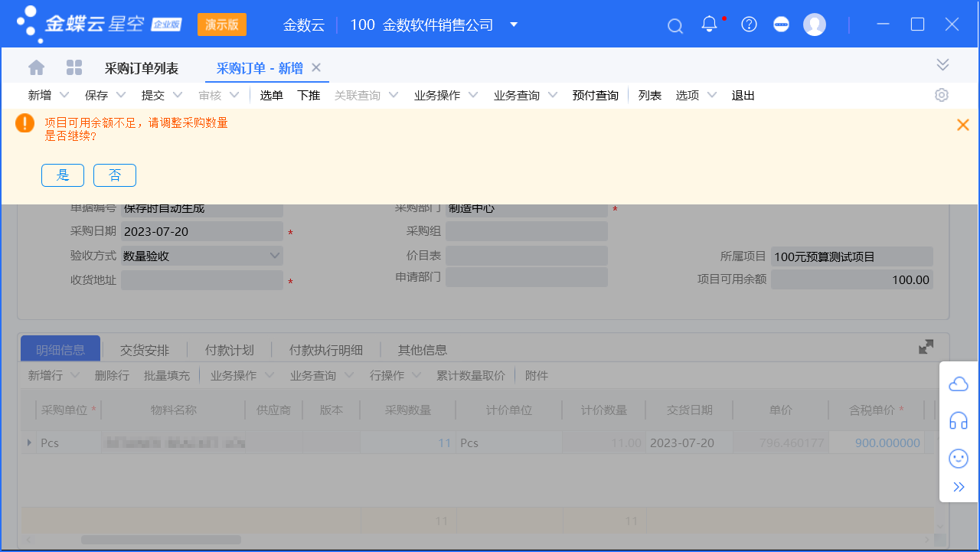Click 累计数量取价 in the grid toolbar
The height and width of the screenshot is (552, 980).
coord(471,375)
